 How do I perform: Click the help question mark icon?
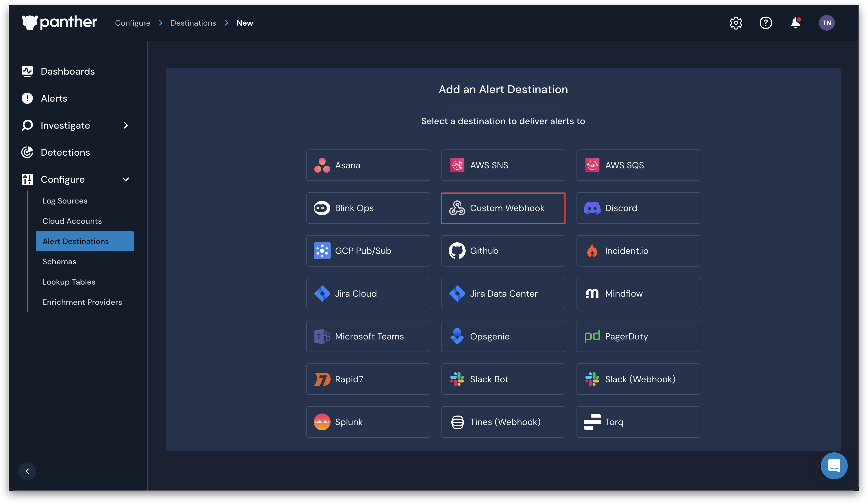[765, 23]
